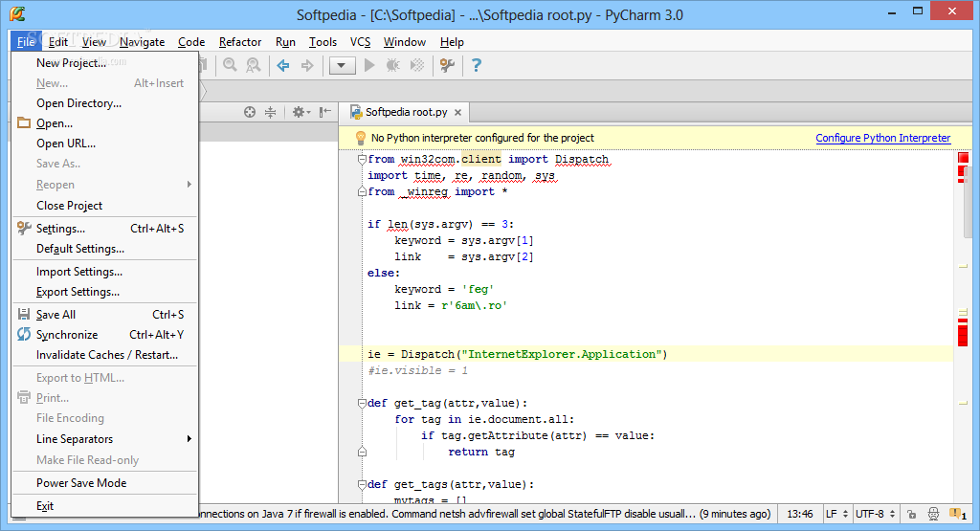Open the Navigate menu
The height and width of the screenshot is (531, 980).
(142, 42)
